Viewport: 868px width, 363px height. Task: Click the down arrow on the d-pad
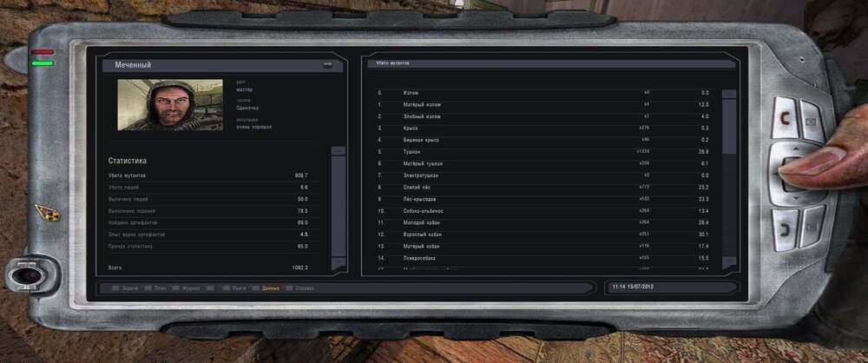coord(796,197)
